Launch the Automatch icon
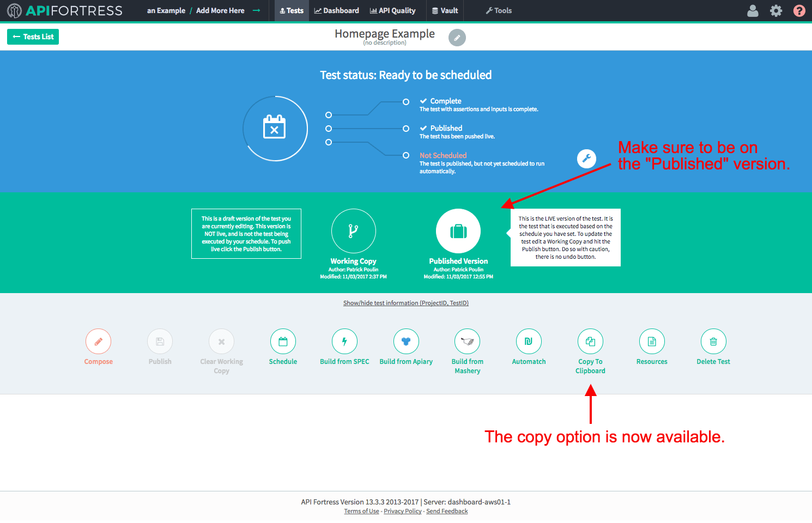 (x=529, y=342)
